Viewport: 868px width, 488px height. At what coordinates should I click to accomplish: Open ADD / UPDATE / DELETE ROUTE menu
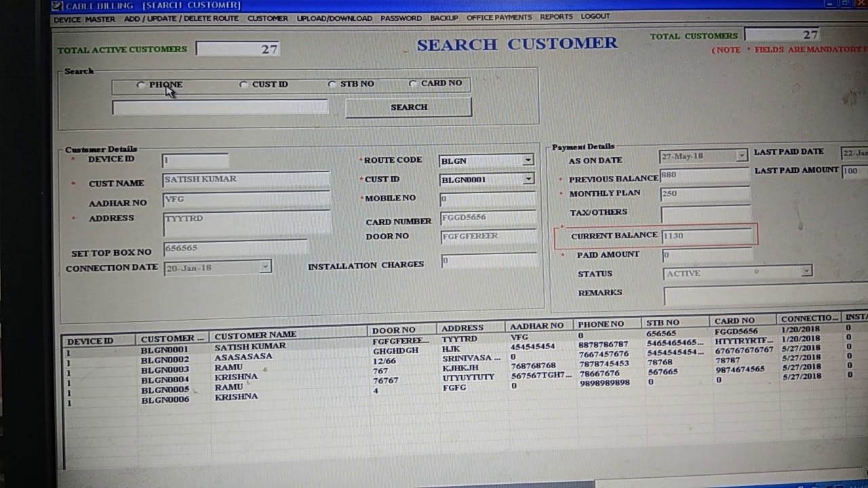(x=181, y=19)
